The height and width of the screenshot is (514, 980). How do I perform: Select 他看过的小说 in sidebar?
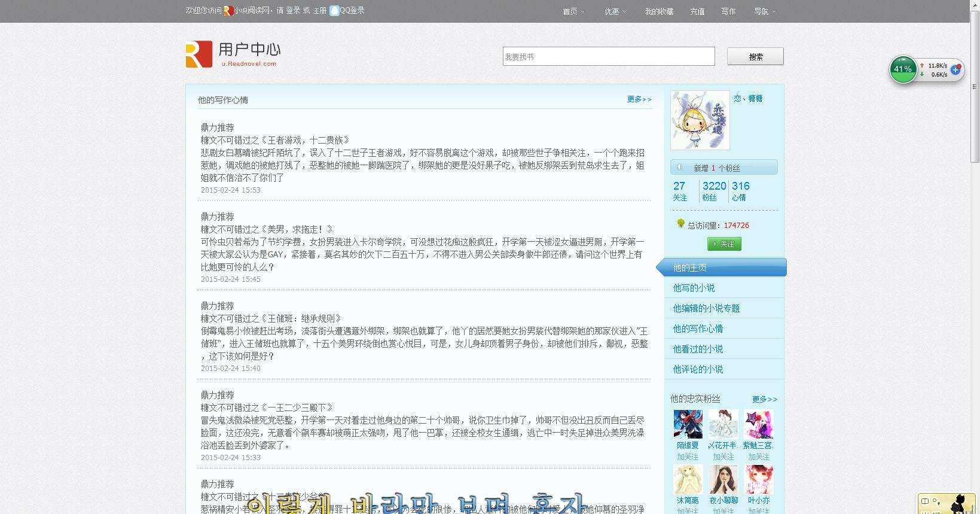tap(698, 349)
